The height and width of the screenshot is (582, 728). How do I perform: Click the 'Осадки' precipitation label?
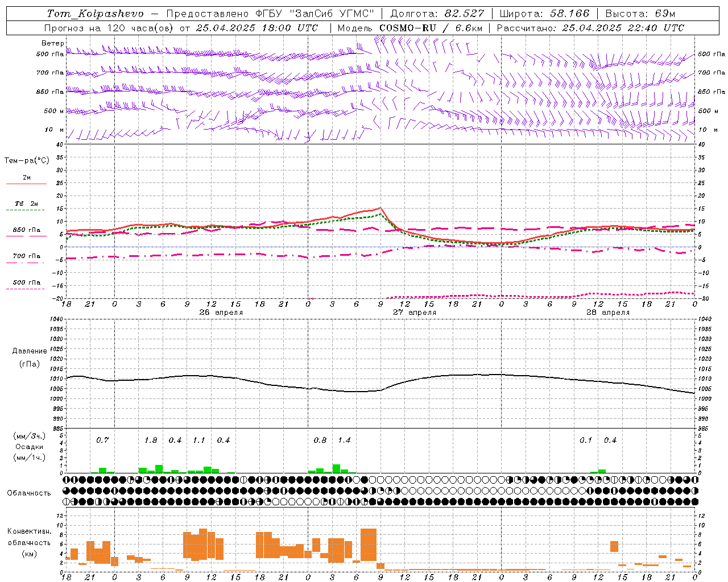click(x=29, y=447)
